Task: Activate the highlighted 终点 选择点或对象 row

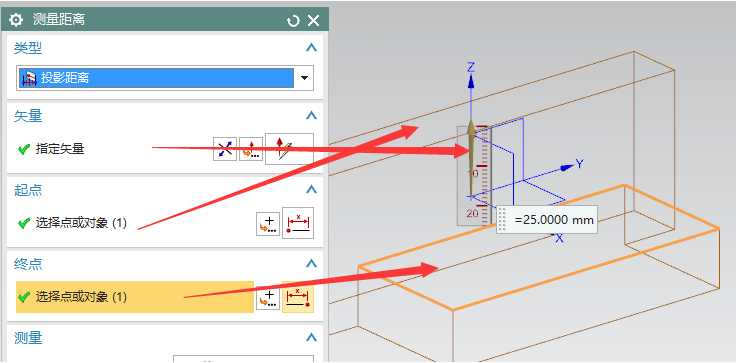Action: click(135, 297)
